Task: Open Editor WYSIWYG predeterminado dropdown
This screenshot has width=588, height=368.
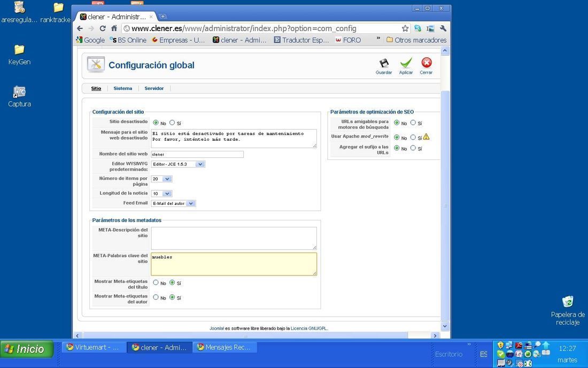Action: tap(178, 164)
